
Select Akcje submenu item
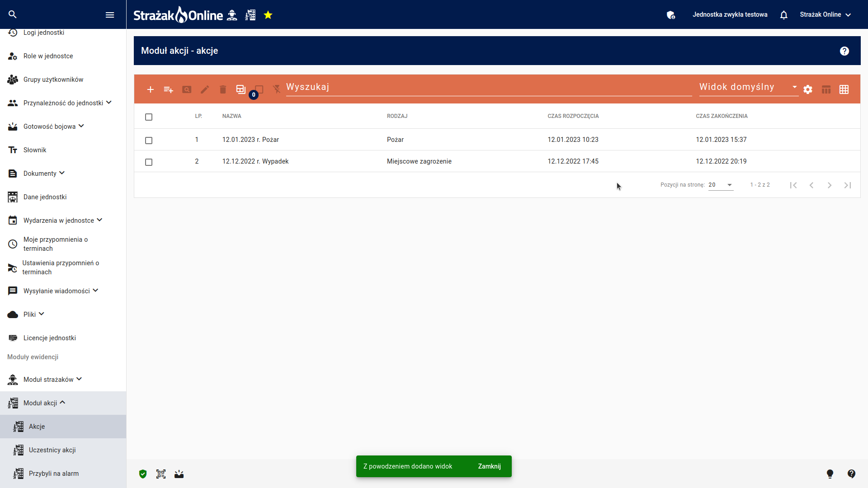pos(63,427)
